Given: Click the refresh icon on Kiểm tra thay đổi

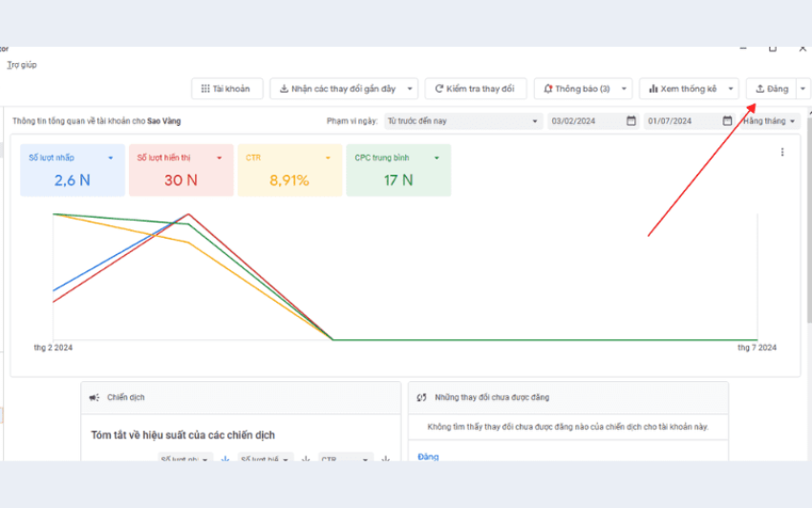Looking at the screenshot, I should tap(439, 89).
